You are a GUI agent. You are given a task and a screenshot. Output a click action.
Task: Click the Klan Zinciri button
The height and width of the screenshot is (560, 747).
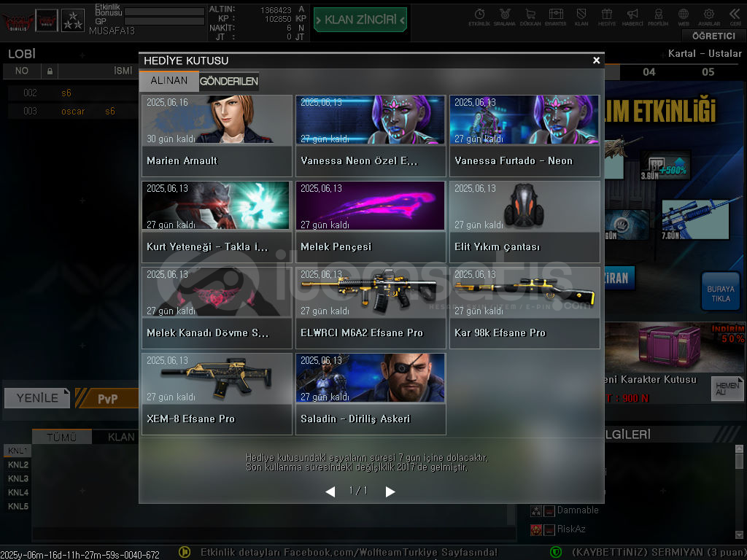(360, 20)
